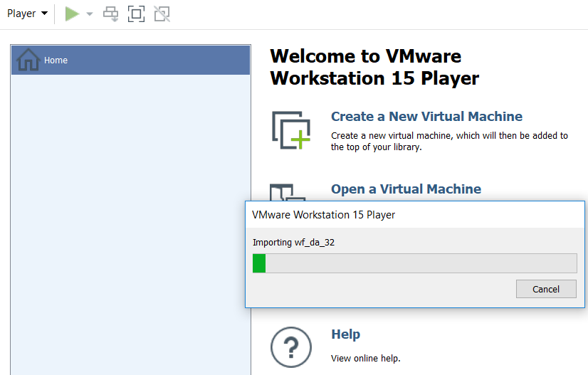The width and height of the screenshot is (588, 375).
Task: Click the new virtual machine plus icon
Action: [x=291, y=130]
